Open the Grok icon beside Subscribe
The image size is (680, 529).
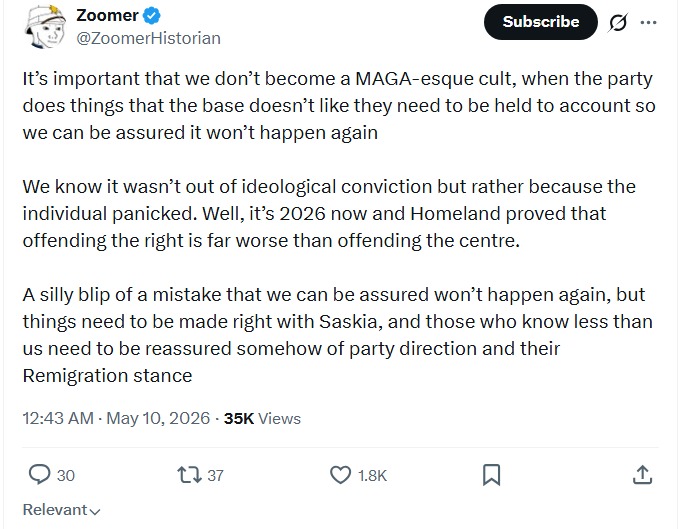[618, 22]
